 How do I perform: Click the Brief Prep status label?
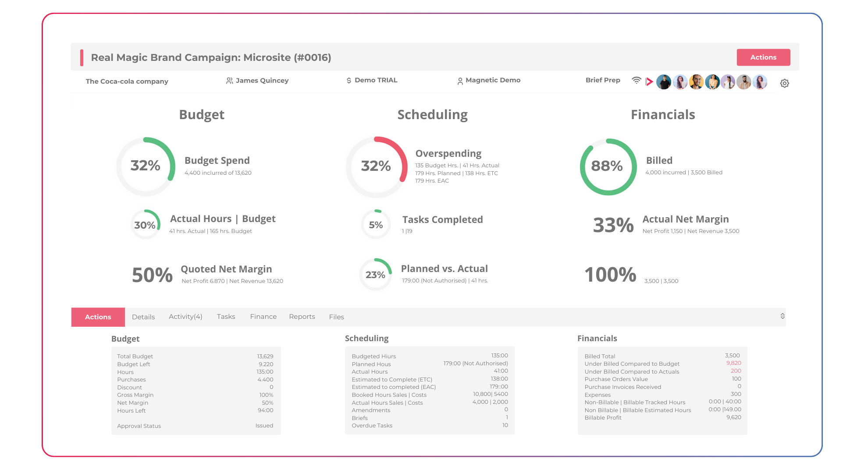point(603,80)
